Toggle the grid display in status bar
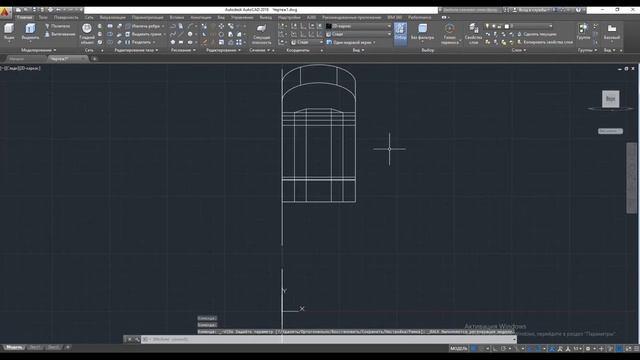This screenshot has width=640, height=360. [x=473, y=349]
